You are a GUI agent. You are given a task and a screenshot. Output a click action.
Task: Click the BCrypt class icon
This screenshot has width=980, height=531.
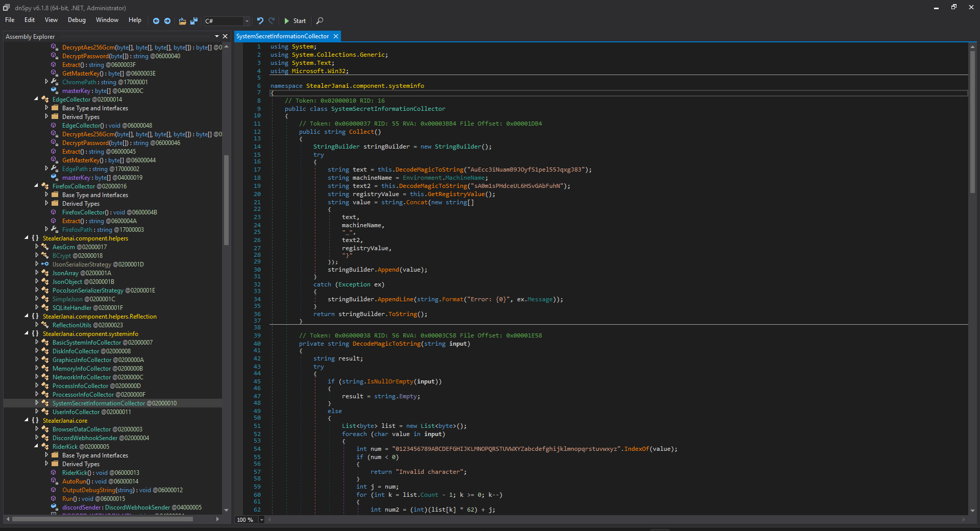coord(45,256)
